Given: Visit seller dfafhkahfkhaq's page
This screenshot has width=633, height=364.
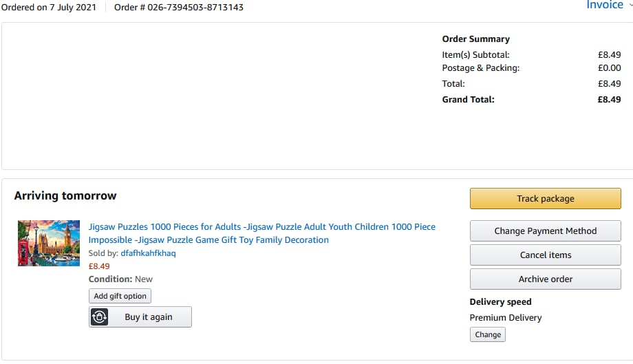Looking at the screenshot, I should (148, 253).
